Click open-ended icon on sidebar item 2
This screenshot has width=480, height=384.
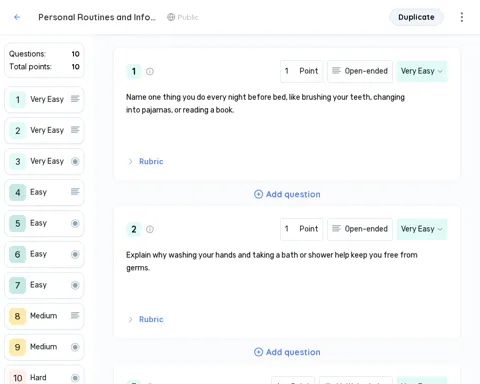coord(75,130)
